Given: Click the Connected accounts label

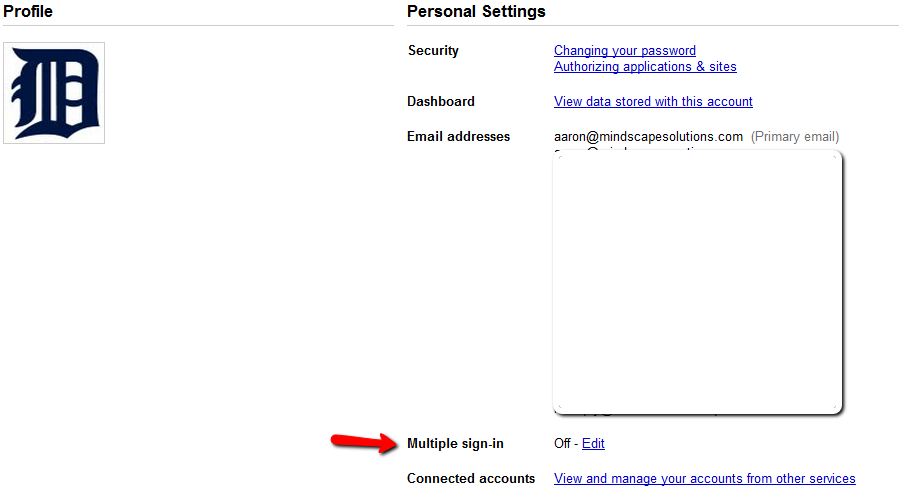Looking at the screenshot, I should [x=471, y=478].
